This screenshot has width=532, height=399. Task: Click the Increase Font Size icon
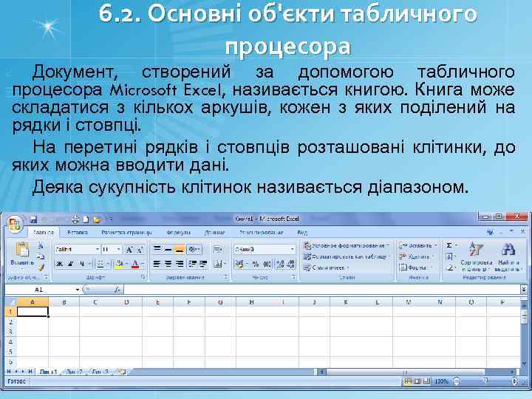click(129, 250)
